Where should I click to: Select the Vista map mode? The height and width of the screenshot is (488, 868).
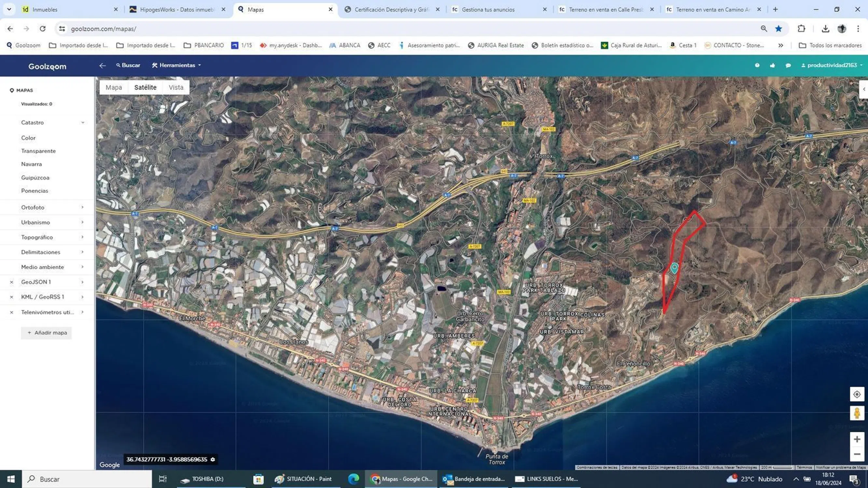(176, 88)
